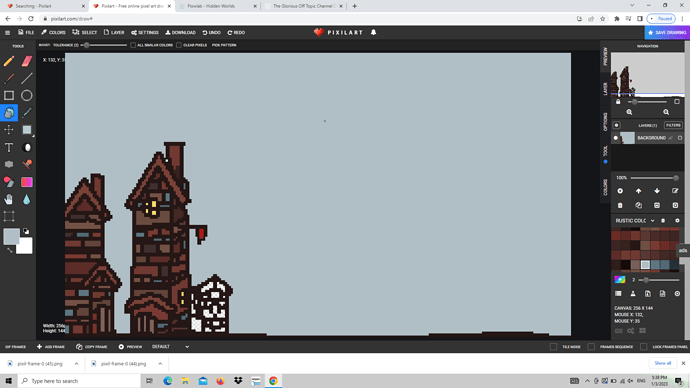Click Save Drawing button

[x=667, y=33]
